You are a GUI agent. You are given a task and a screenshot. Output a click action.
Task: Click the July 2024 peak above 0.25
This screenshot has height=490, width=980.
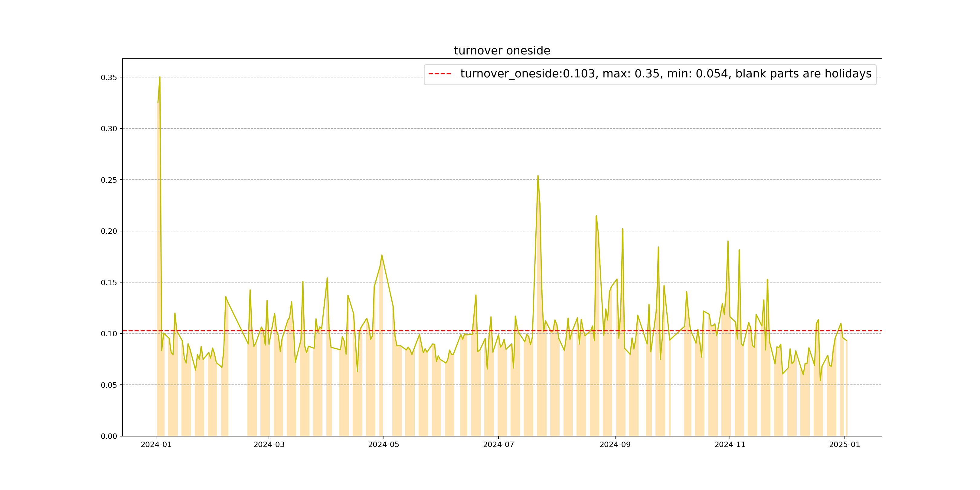coord(537,176)
